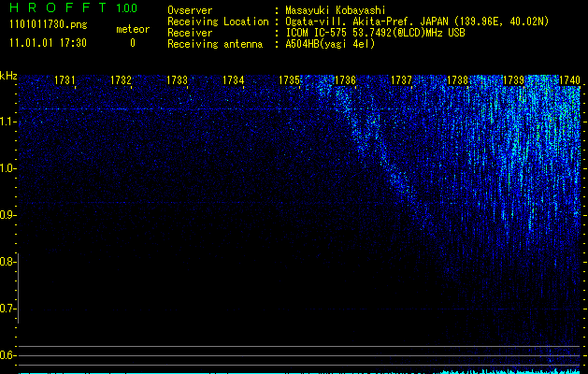Select the observer name Masayuki Kobayashi
Viewport: 588px width, 374px height.
click(336, 11)
